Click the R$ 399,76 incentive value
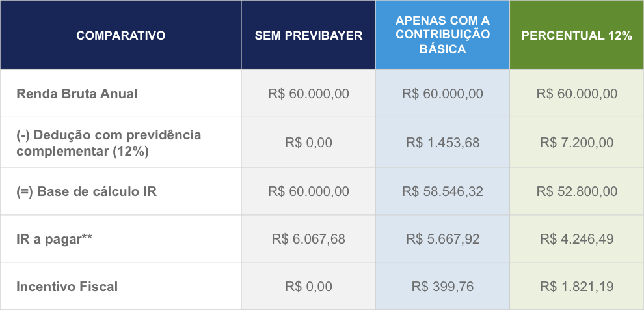This screenshot has height=310, width=644. [443, 286]
